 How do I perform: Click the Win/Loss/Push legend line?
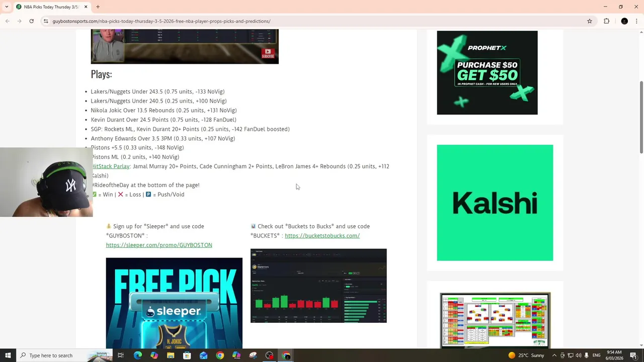137,195
